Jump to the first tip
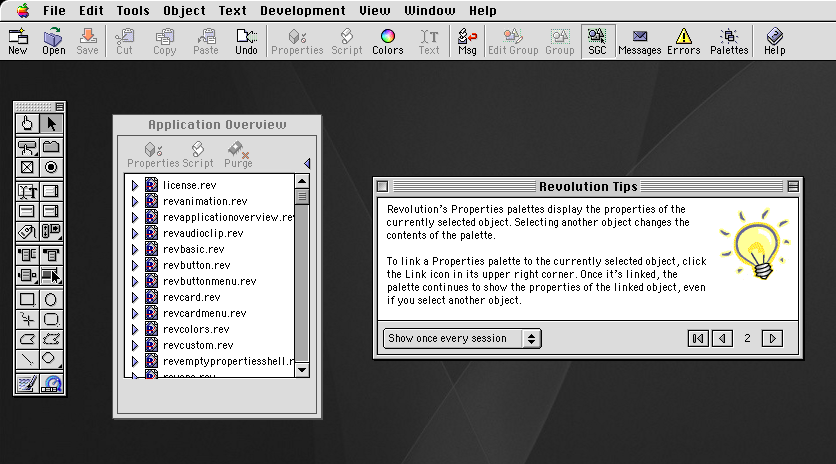 tap(698, 338)
